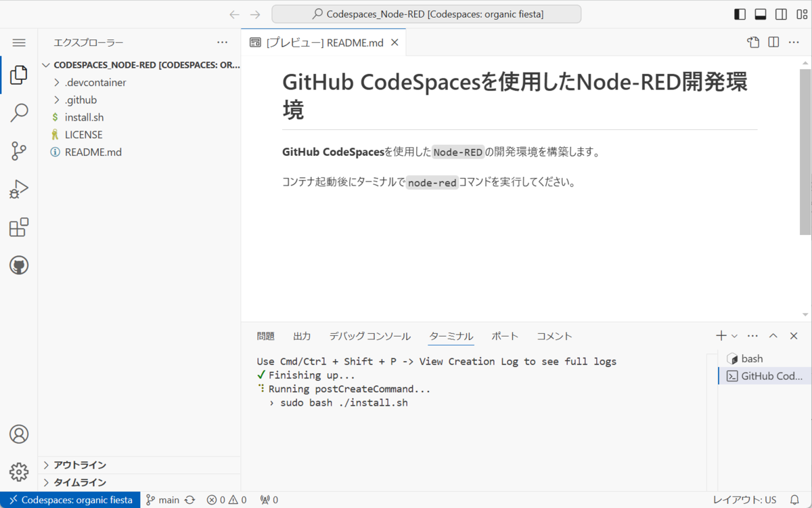Open install.sh file
Viewport: 812px width, 508px height.
coord(139,117)
